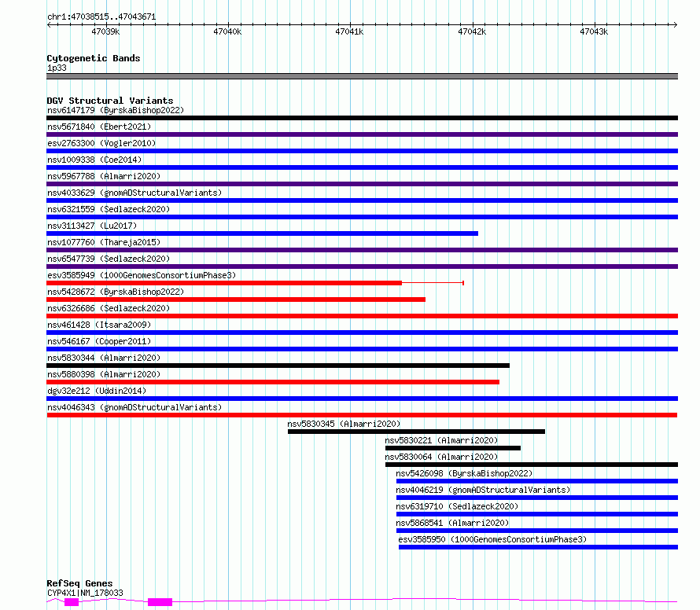Click nsv5868541 (Almarri2020) label
Screen dimensions: 700x610
coord(452,523)
